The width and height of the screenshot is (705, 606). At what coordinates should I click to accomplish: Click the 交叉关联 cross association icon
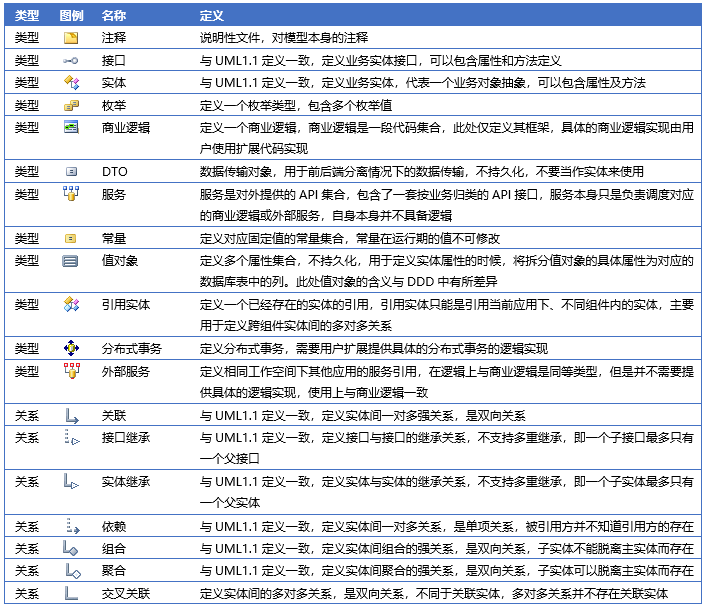(x=71, y=593)
